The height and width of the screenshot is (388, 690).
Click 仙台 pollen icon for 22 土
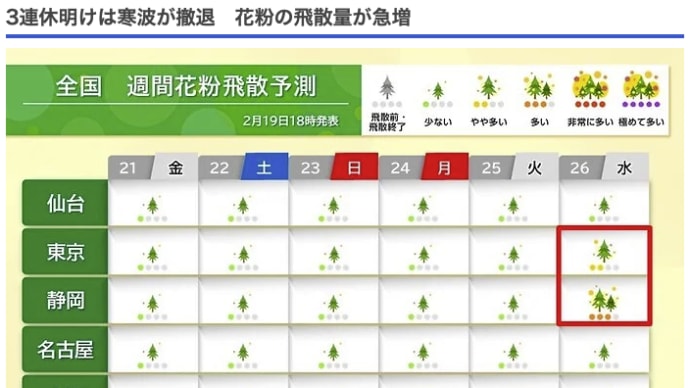[x=243, y=209]
